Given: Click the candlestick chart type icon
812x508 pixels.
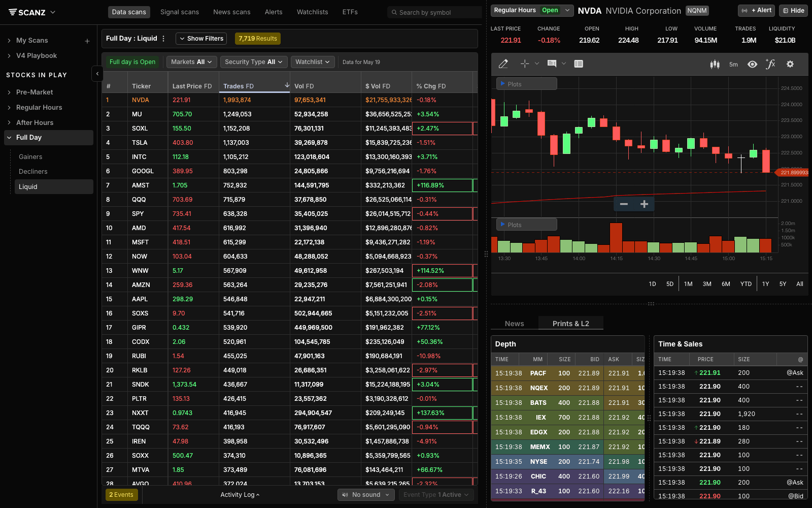Looking at the screenshot, I should 715,64.
